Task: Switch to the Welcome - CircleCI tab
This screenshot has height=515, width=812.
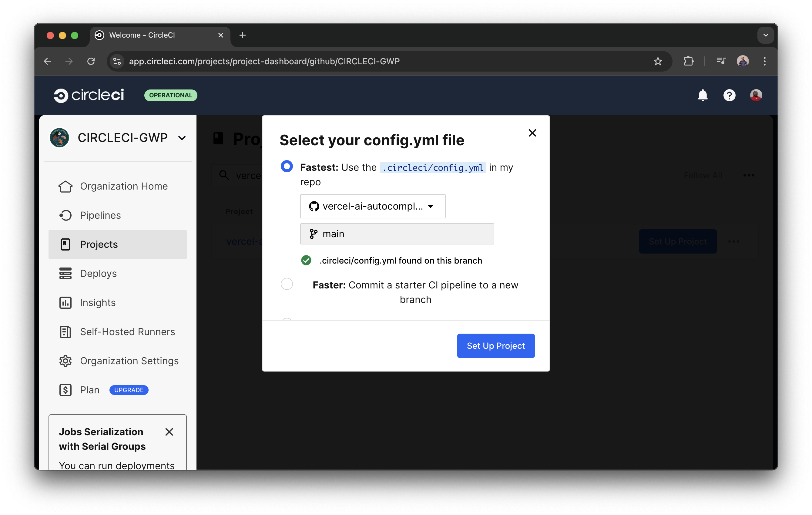Action: [143, 35]
